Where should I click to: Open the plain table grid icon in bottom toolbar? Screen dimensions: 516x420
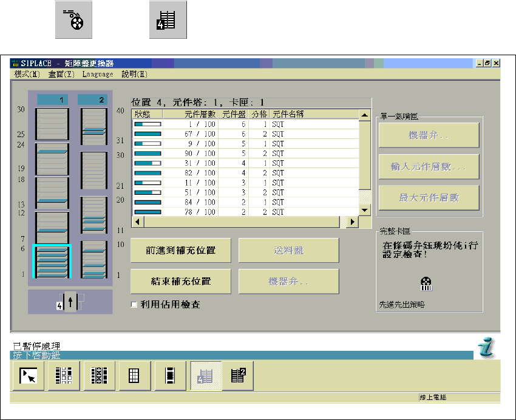[x=135, y=376]
